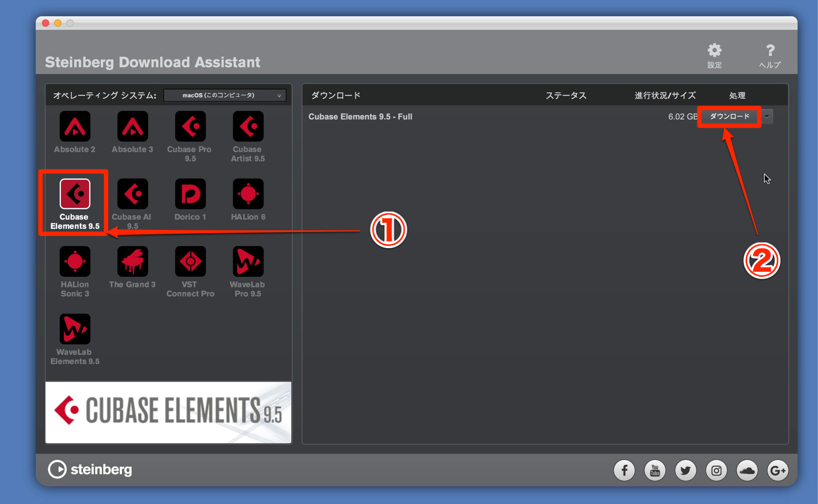The image size is (818, 504).
Task: Open the operating system macOS dropdown
Action: click(225, 95)
